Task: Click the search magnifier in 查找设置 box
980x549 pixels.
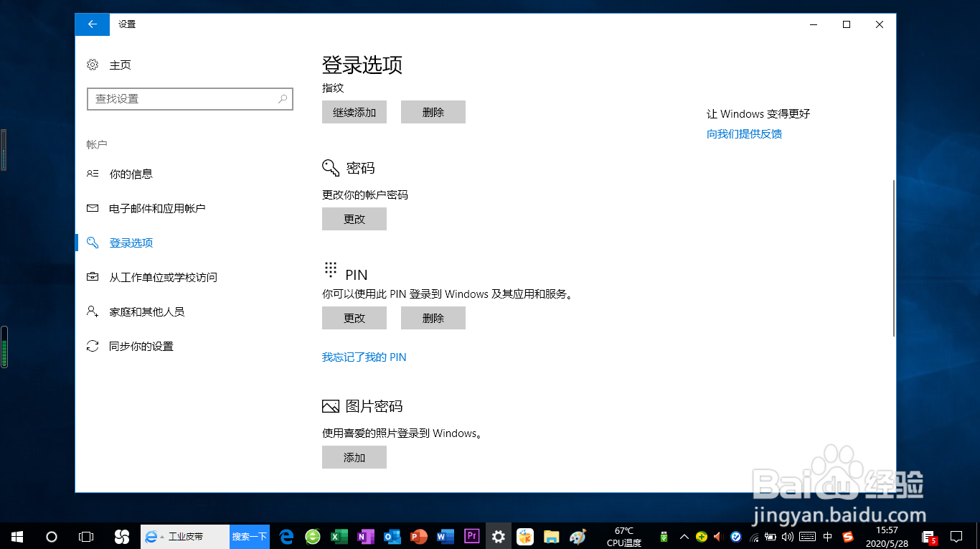Action: tap(283, 99)
